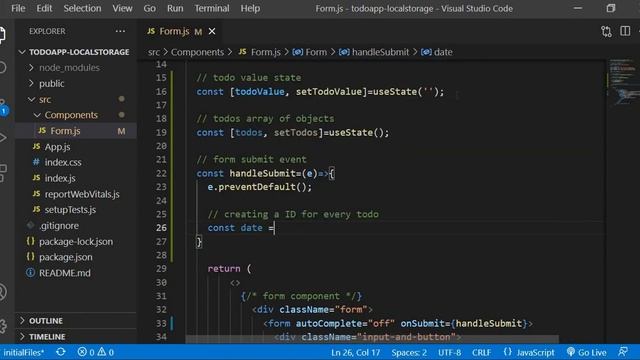Viewport: 640px width, 360px height.
Task: Collapse the src folder
Action: click(76, 99)
